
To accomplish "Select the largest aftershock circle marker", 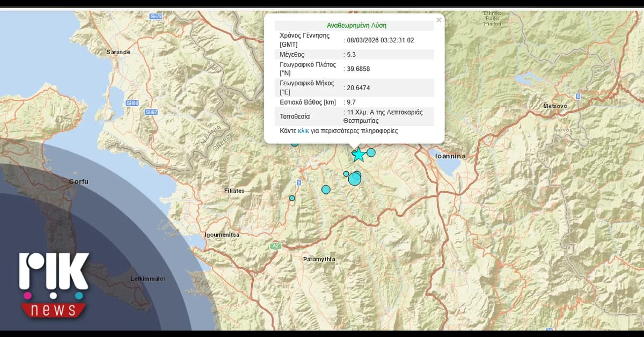I will pos(354,179).
